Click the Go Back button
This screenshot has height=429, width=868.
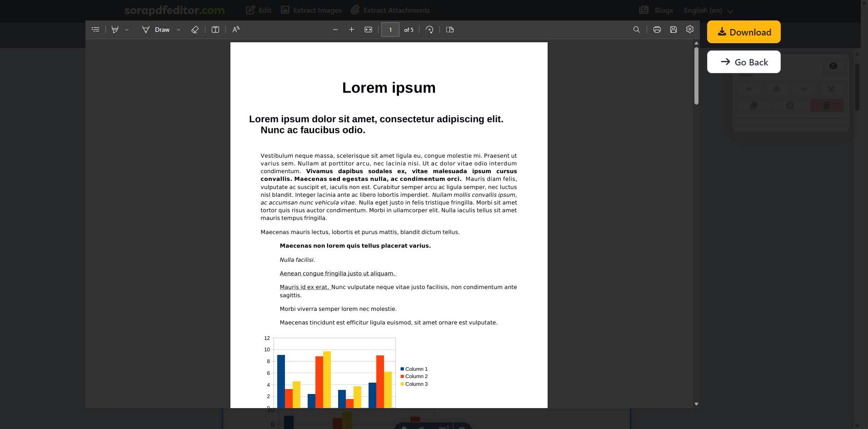pos(743,62)
